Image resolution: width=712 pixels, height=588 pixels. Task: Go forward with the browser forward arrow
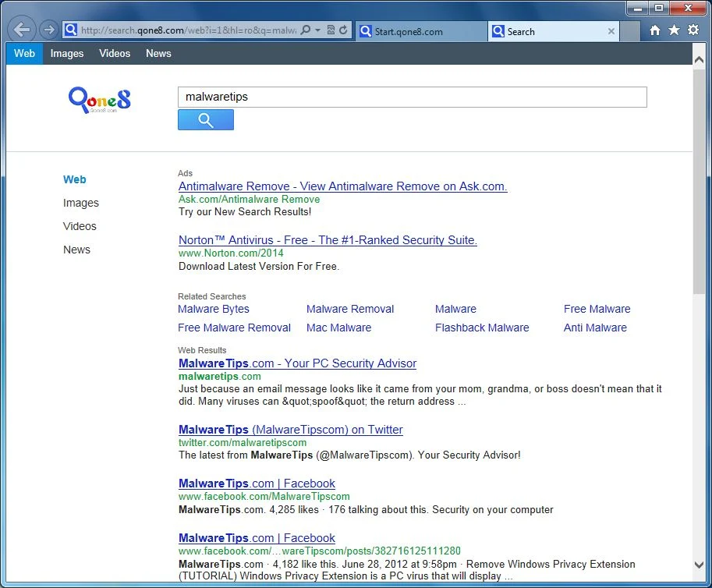click(x=48, y=30)
